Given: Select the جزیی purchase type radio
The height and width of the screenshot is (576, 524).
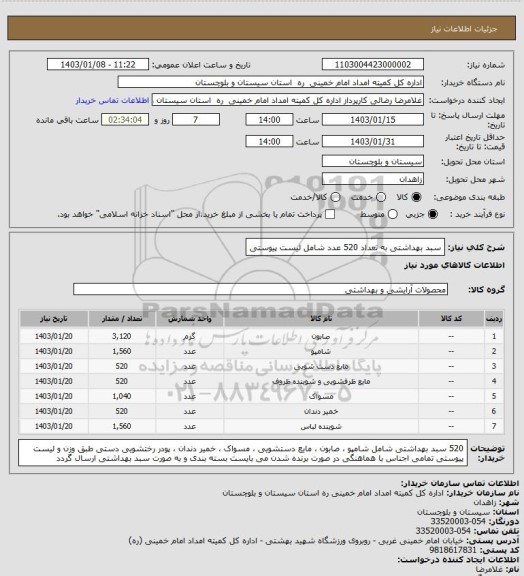Looking at the screenshot, I should click(433, 214).
